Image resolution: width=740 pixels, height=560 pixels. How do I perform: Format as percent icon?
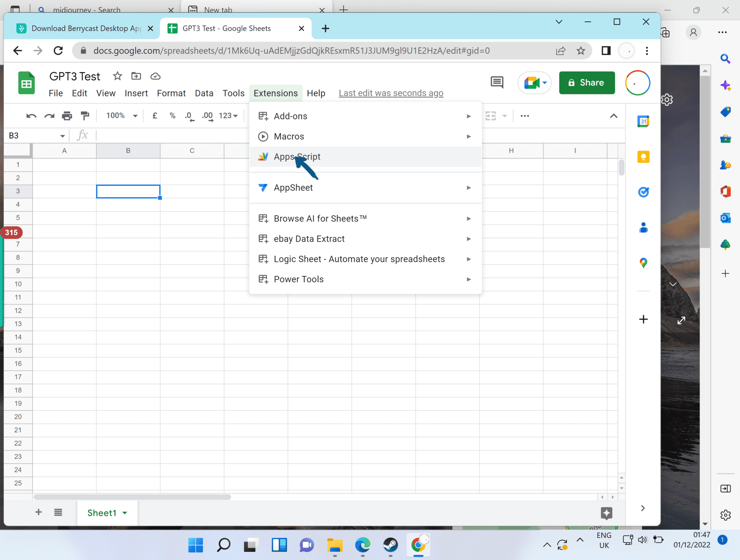173,116
